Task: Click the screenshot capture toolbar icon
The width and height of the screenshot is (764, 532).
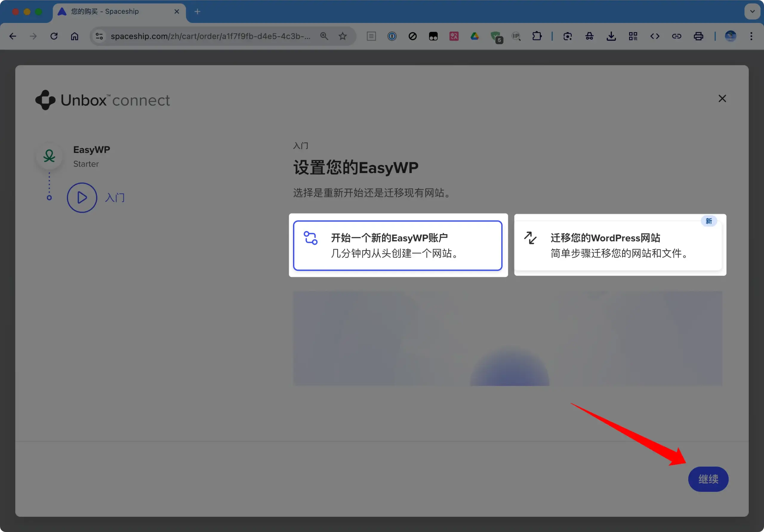Action: click(x=567, y=36)
